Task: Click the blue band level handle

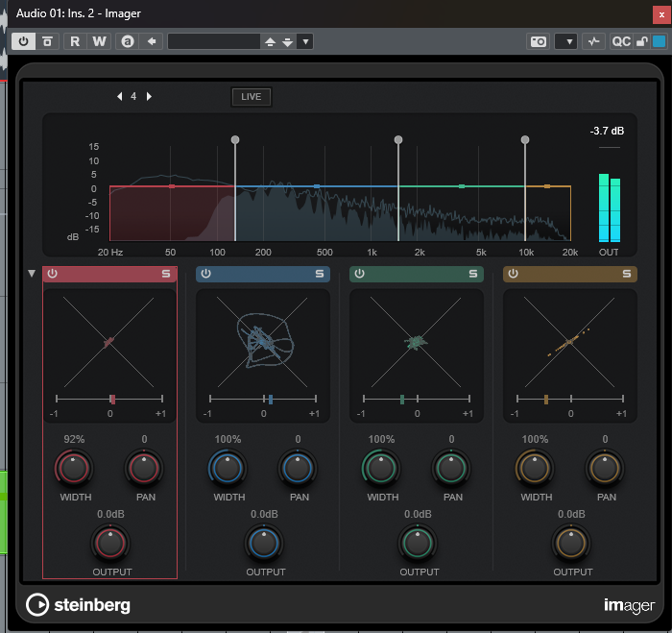Action: [x=317, y=186]
